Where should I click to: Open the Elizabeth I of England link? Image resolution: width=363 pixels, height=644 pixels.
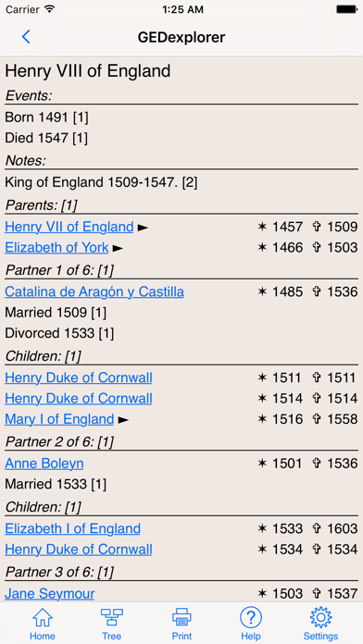(x=72, y=528)
